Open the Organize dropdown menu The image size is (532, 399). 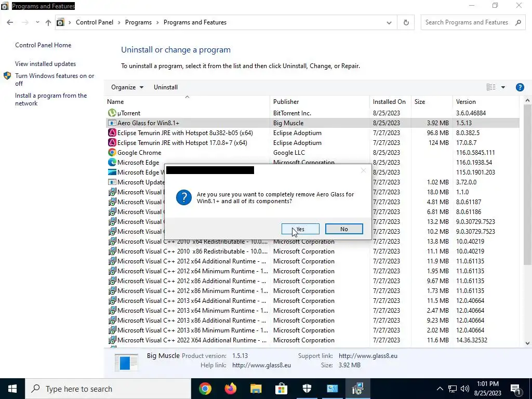tap(127, 87)
